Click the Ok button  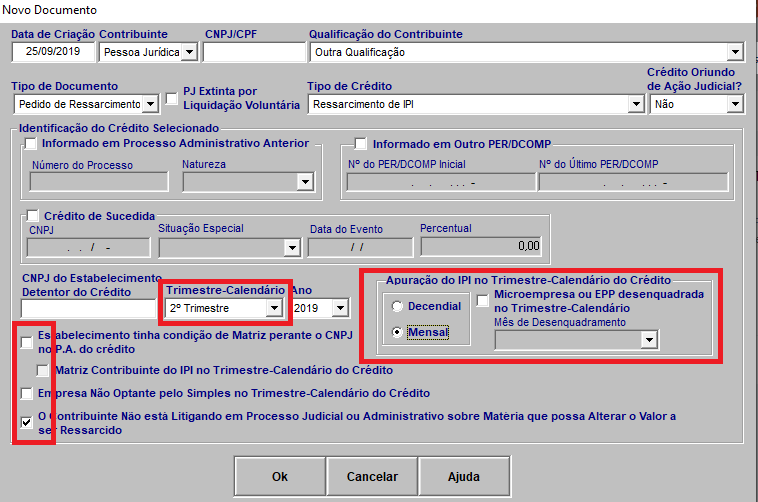pos(280,477)
